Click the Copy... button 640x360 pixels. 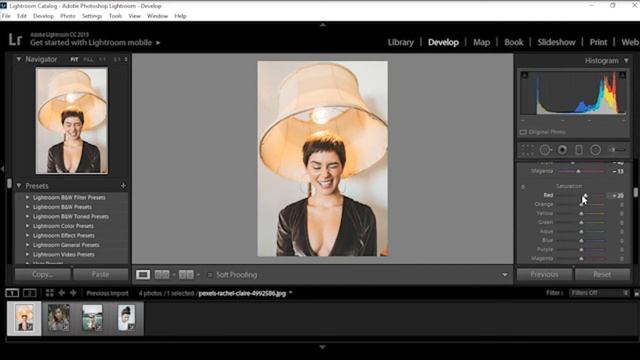(42, 274)
